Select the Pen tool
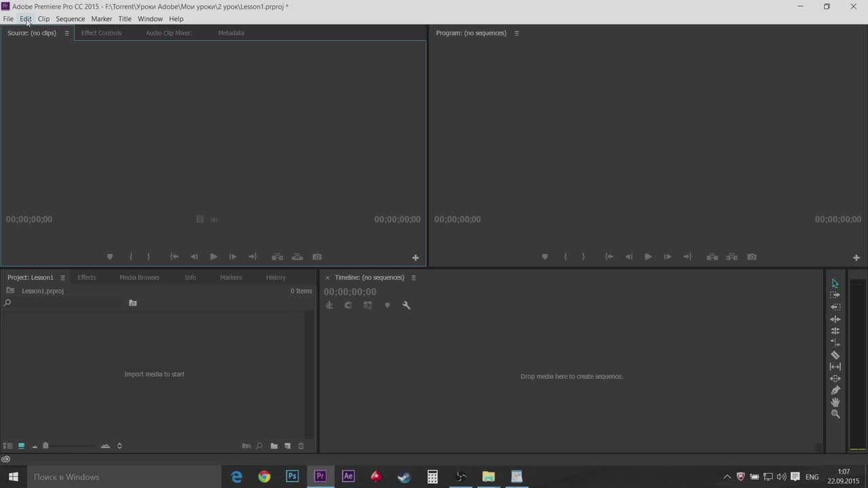 pos(835,390)
